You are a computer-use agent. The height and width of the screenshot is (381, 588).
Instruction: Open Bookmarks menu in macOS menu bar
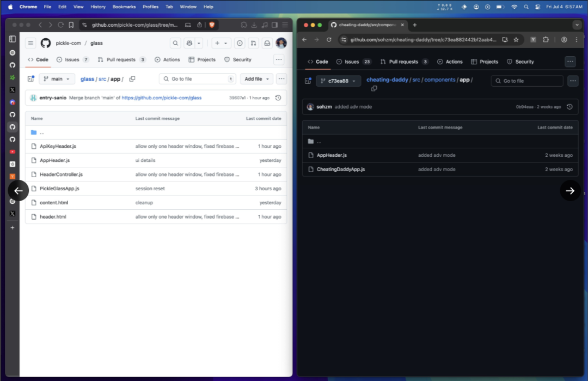tap(124, 7)
